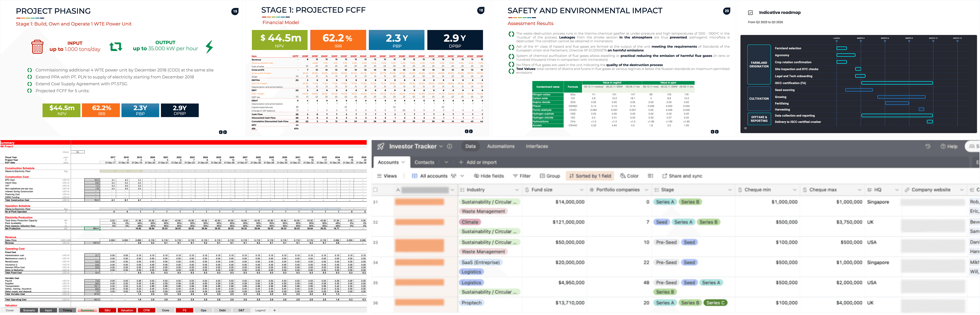Click the Investor Tracker rocket icon

[380, 146]
